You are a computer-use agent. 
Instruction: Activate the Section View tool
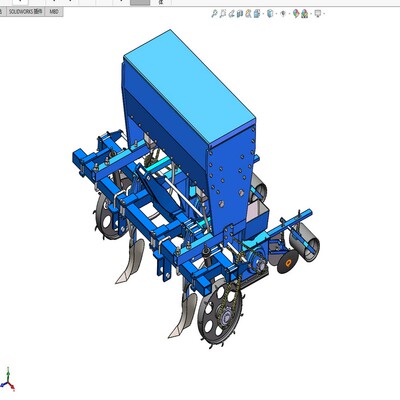240,14
